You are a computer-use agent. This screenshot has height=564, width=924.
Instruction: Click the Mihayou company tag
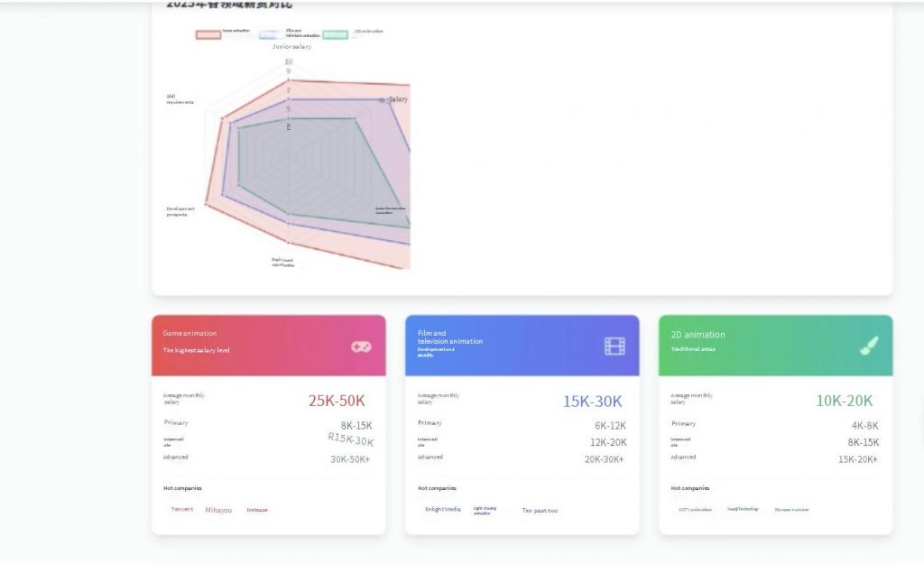[x=218, y=510]
